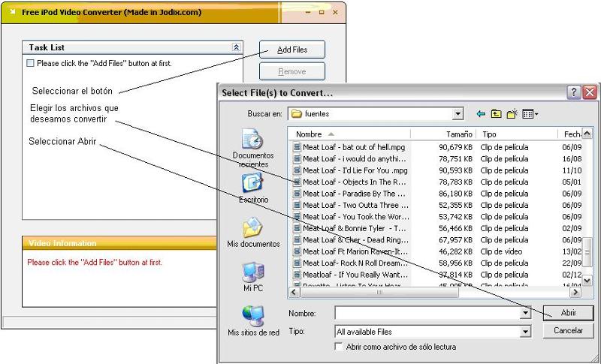
Task: Click file icon of Meat Loaf Ft Marion Raven
Action: (x=297, y=251)
